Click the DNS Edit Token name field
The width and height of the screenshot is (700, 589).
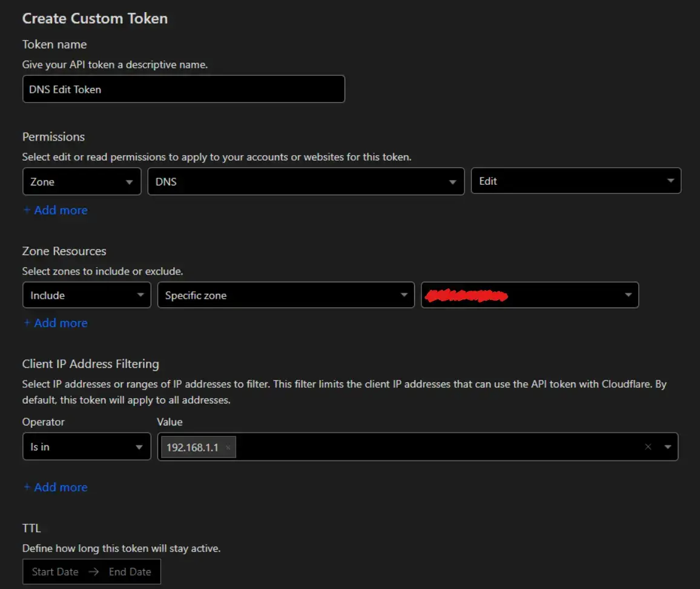(183, 89)
